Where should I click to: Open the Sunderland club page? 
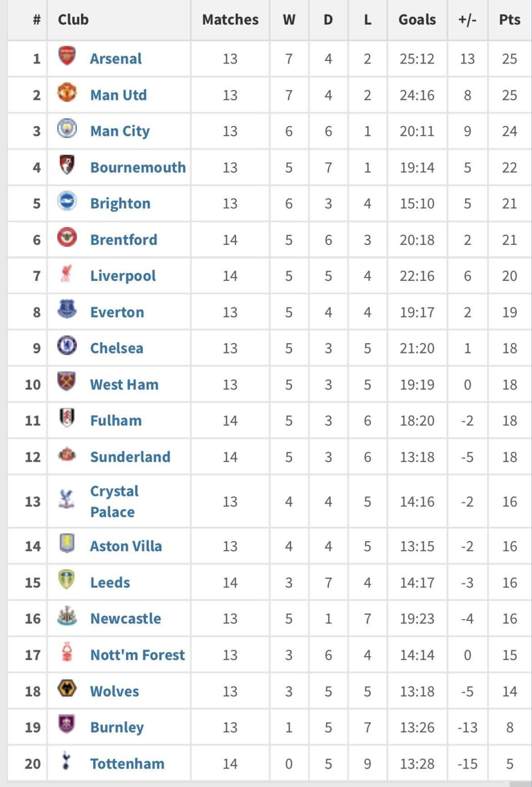(x=130, y=457)
